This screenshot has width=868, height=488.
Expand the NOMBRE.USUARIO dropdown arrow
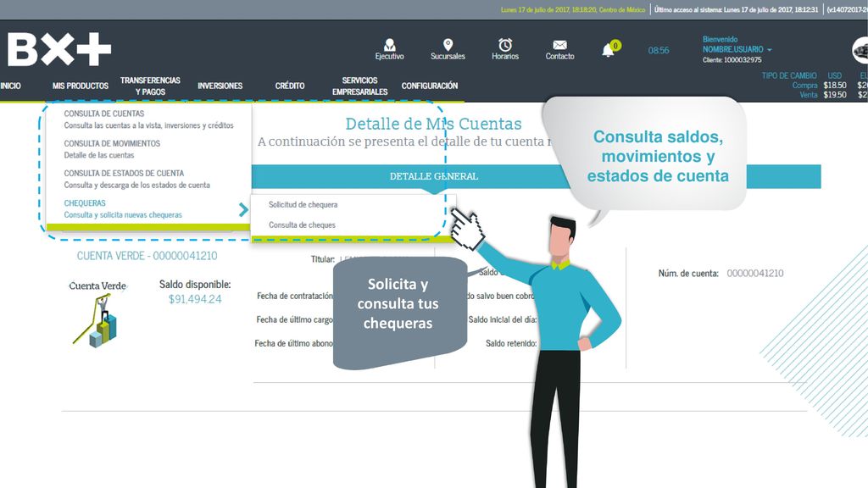770,50
